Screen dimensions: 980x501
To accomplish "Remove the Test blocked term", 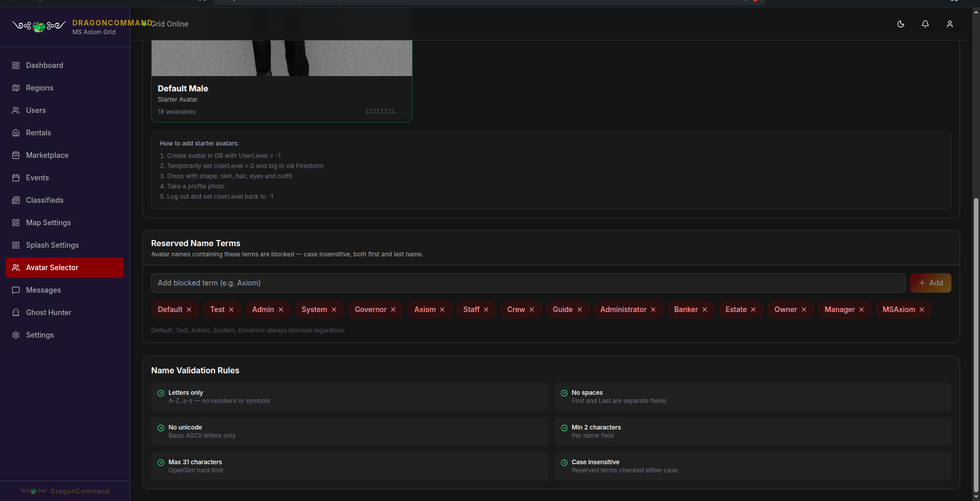I will [x=231, y=309].
